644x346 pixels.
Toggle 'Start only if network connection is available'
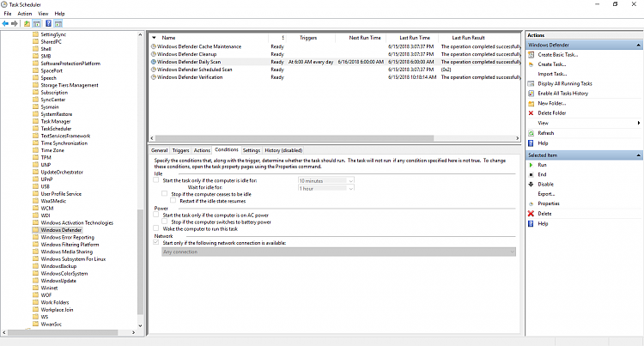point(156,243)
